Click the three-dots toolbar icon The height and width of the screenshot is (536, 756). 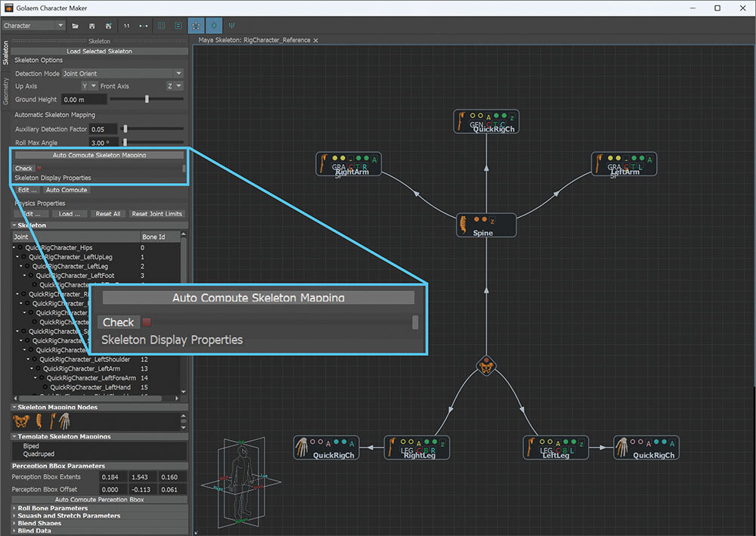pos(143,26)
